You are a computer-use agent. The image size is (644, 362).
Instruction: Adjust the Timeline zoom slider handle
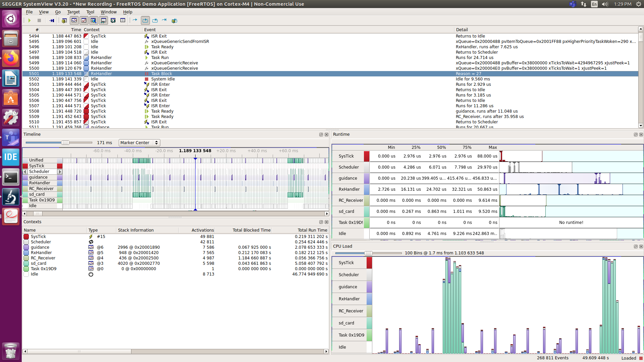[65, 143]
